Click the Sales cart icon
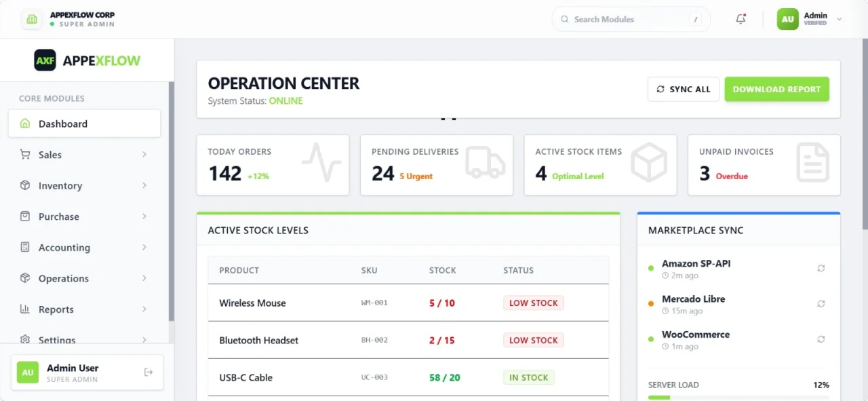This screenshot has width=868, height=401. [25, 155]
